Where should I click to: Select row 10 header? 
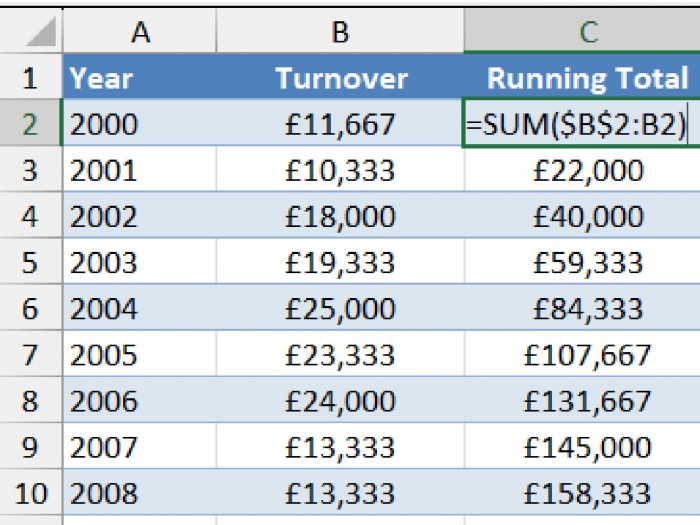29,493
